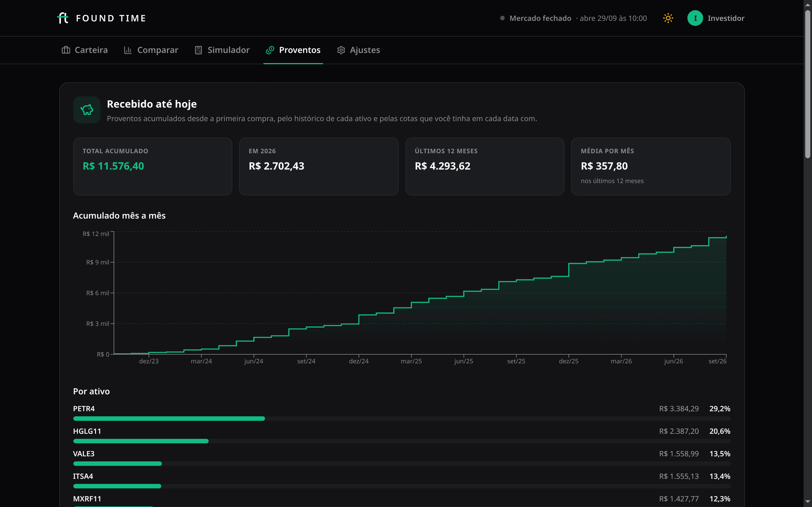Open the Investidor user menu
812x507 pixels.
pos(716,18)
